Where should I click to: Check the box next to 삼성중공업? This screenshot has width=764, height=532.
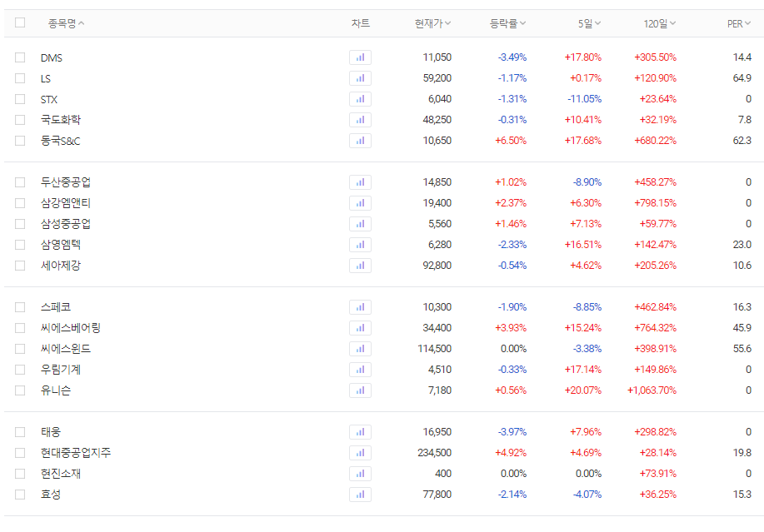[x=20, y=224]
